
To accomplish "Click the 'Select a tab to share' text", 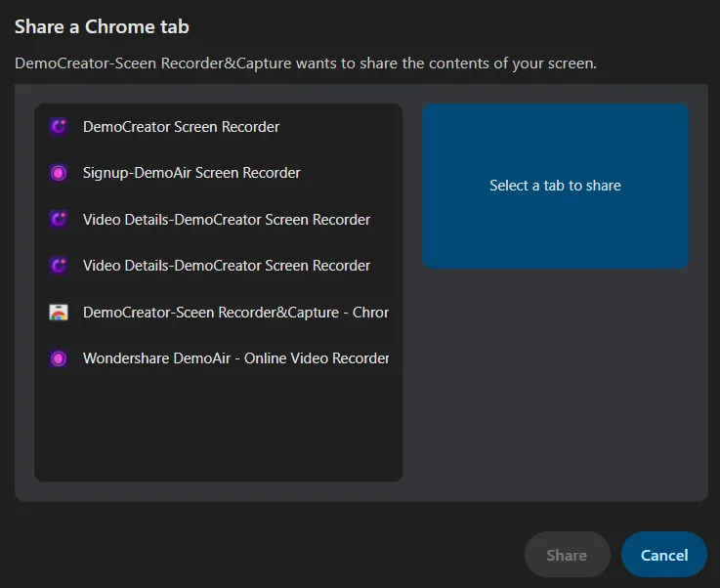I will point(555,186).
